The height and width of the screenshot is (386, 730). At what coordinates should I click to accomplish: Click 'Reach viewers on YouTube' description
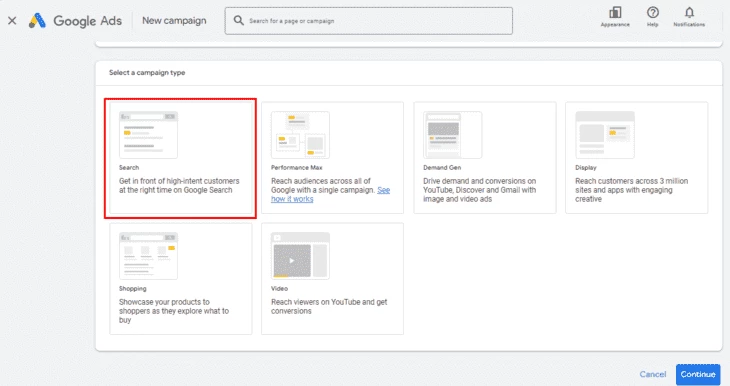coord(329,306)
